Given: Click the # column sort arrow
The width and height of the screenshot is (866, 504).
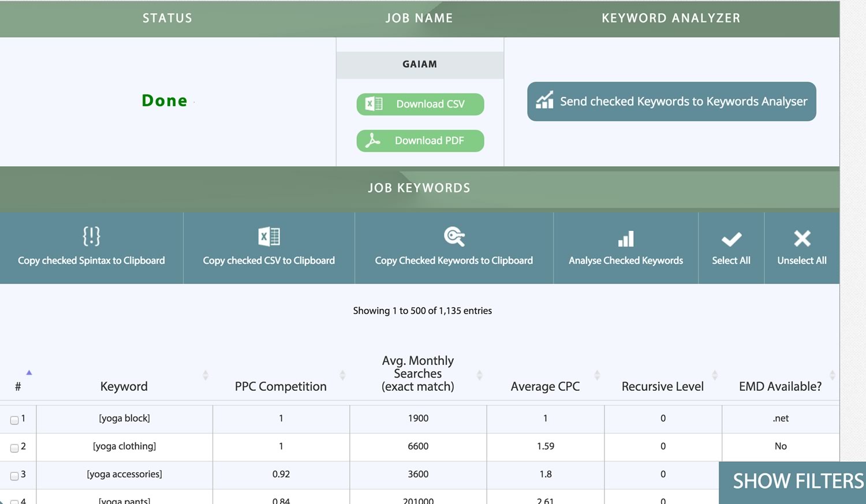Looking at the screenshot, I should (x=29, y=372).
